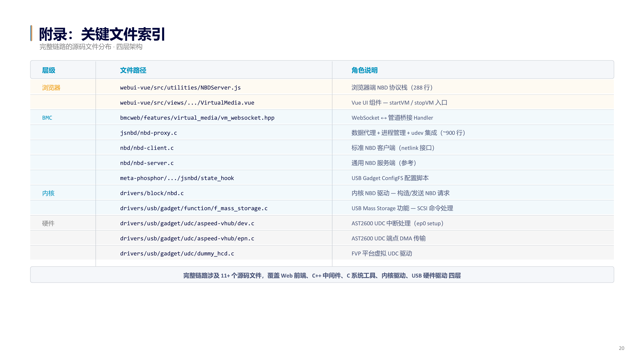Select the nbd/nbd-client.c path cell
644x362 pixels.
147,148
